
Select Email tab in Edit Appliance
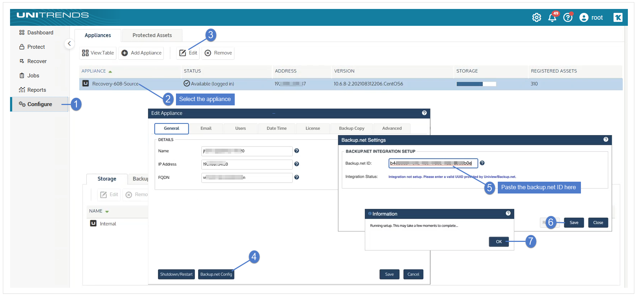coord(206,128)
